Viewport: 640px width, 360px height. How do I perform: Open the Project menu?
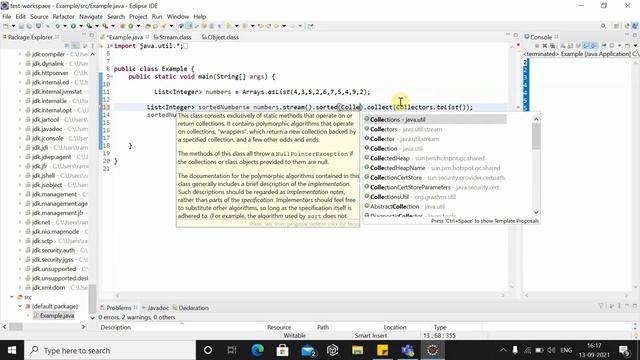pos(138,16)
